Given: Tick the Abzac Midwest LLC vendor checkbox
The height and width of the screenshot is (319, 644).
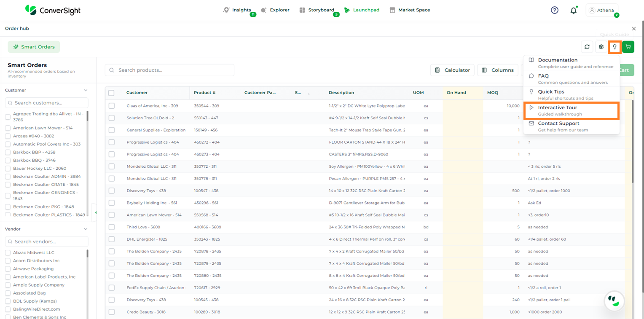Looking at the screenshot, I should pyautogui.click(x=8, y=253).
